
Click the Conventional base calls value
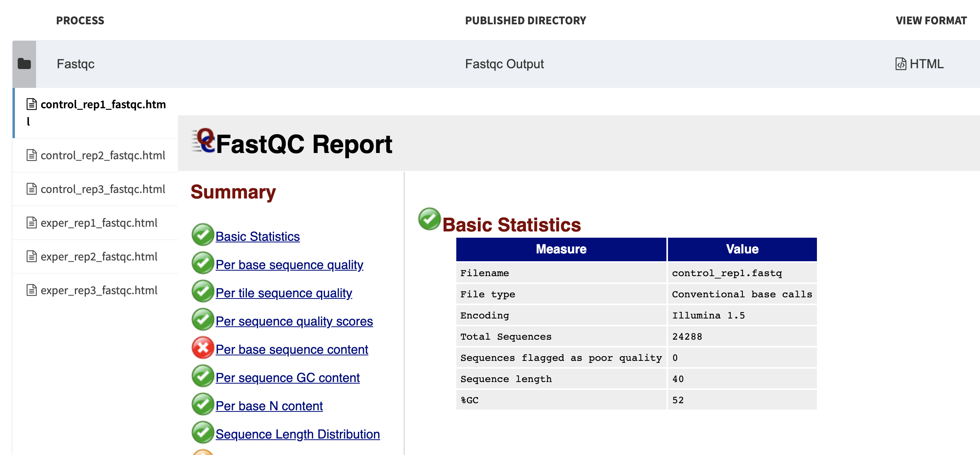742,294
